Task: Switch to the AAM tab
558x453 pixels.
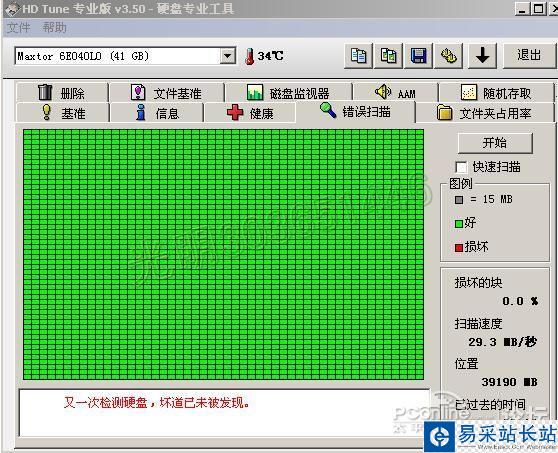Action: pyautogui.click(x=395, y=93)
